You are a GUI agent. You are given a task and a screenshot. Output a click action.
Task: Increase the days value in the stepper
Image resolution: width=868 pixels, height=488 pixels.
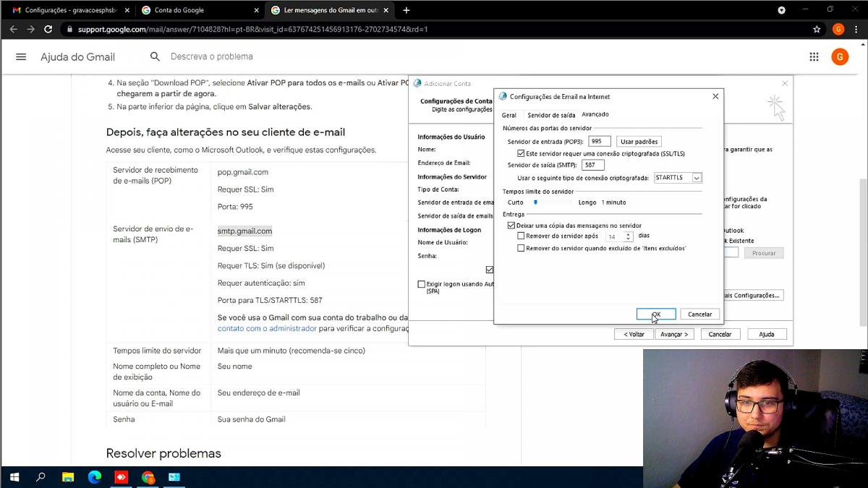(x=629, y=234)
